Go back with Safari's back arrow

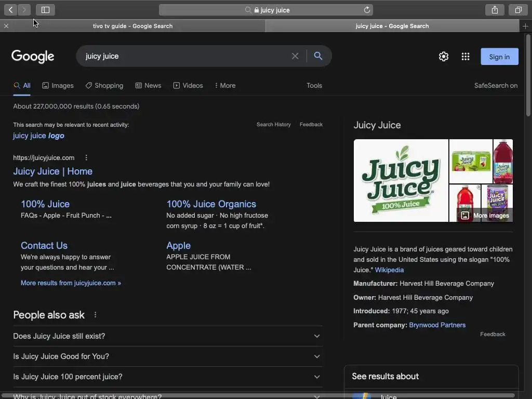pos(10,10)
